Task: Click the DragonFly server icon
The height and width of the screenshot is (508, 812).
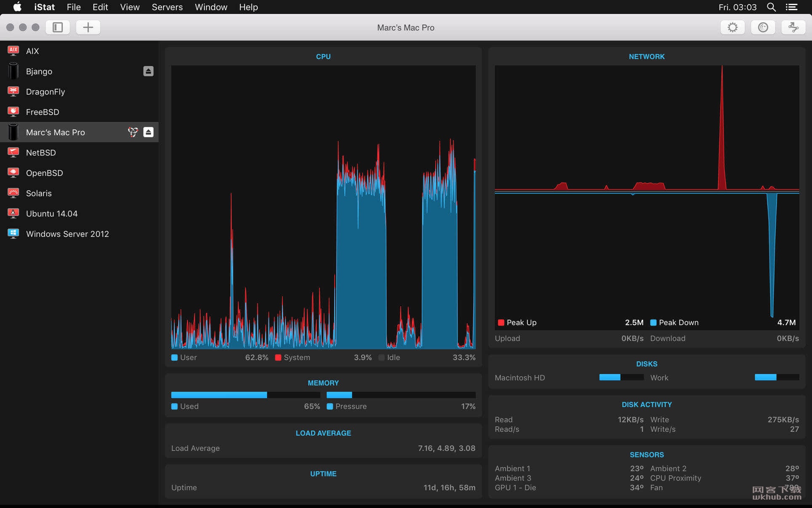Action: pos(13,91)
